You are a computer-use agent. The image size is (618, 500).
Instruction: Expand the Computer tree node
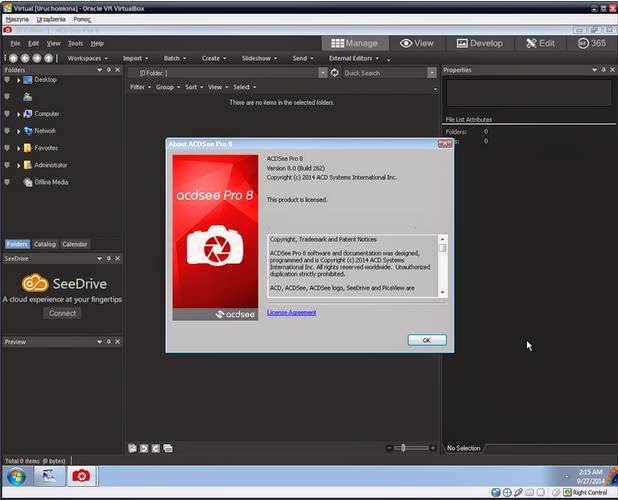pyautogui.click(x=18, y=114)
